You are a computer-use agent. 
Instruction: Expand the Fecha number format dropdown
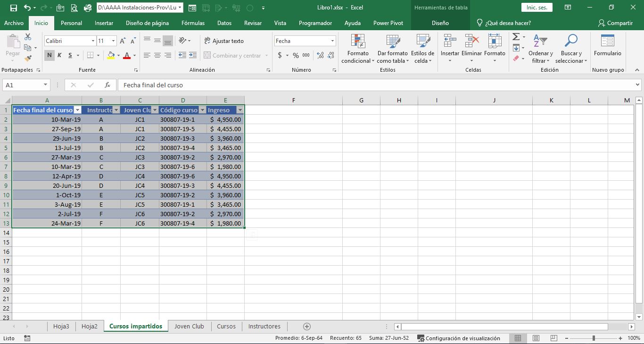click(x=332, y=41)
